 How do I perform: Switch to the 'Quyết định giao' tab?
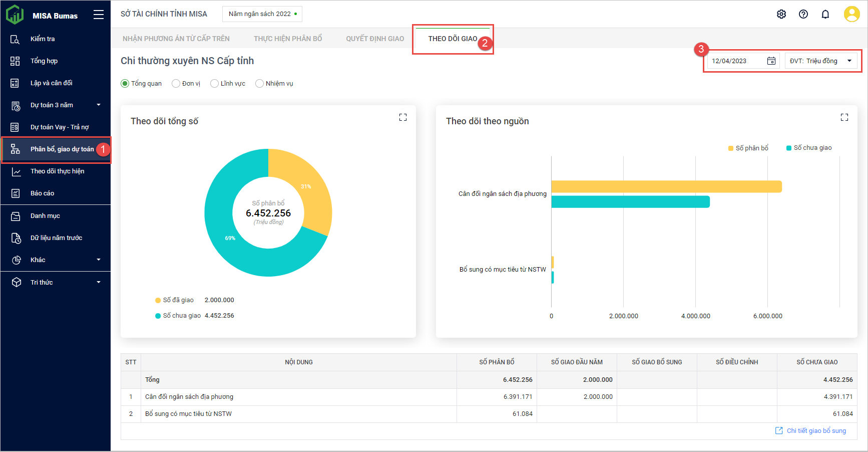[x=374, y=39]
